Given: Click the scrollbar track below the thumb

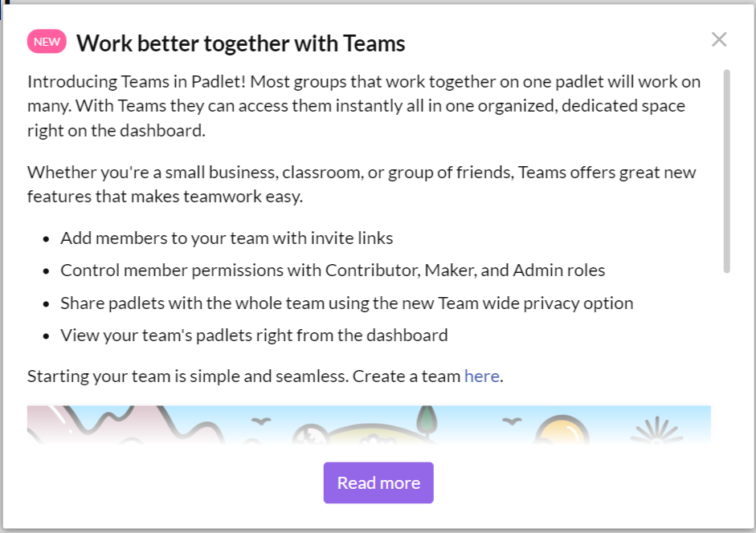Looking at the screenshot, I should pyautogui.click(x=726, y=356).
